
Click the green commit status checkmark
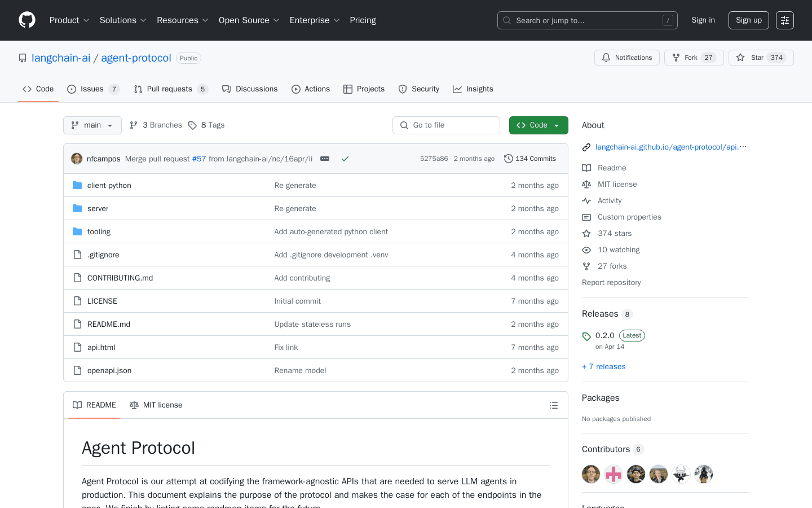click(x=345, y=159)
